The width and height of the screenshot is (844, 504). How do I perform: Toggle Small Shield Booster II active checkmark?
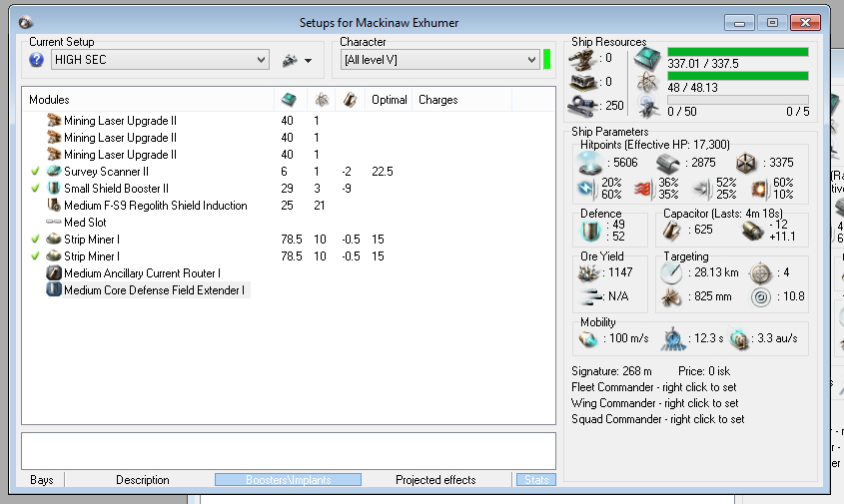point(35,189)
